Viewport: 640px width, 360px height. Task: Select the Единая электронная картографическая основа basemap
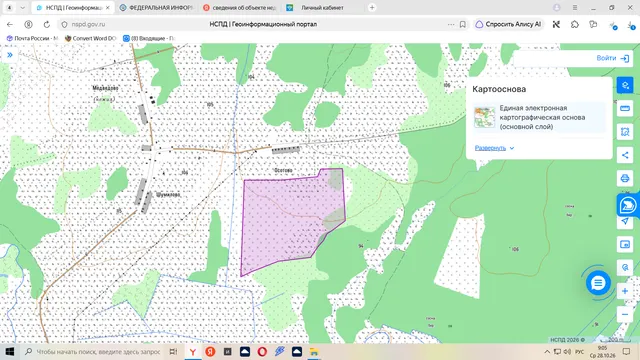click(x=539, y=117)
